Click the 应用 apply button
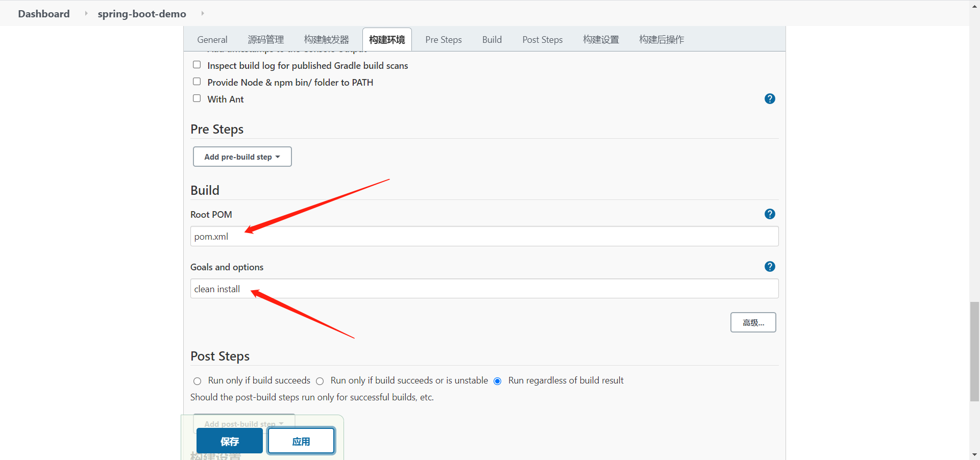The image size is (980, 460). point(301,441)
